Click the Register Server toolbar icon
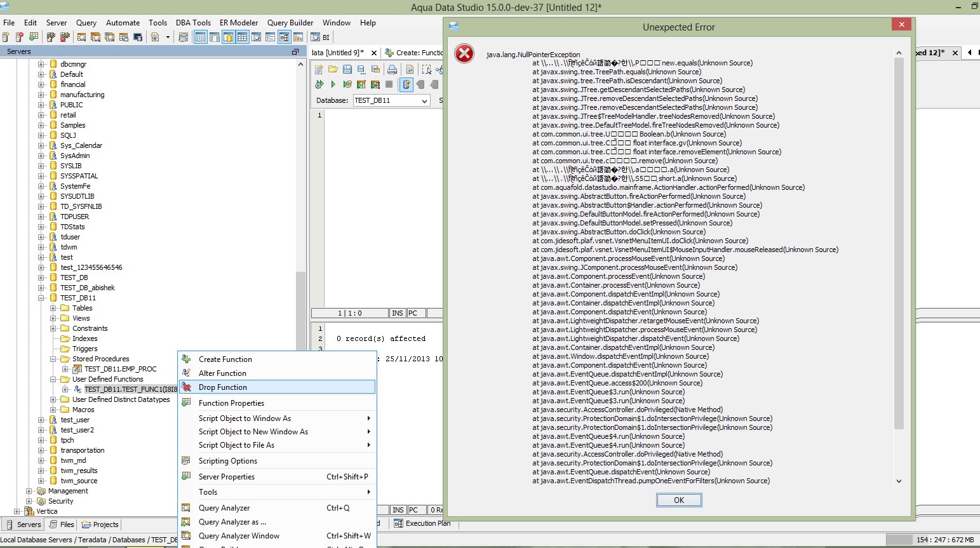980x548 pixels. (x=6, y=37)
